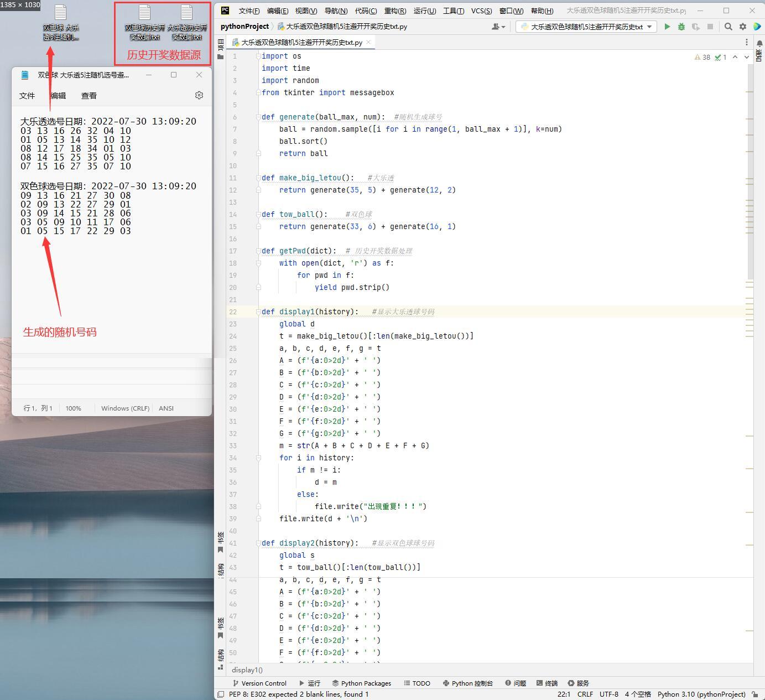Screen dimensions: 765x700
Task: Select the desktop file 双色球 大乐透5注随机
Action: pyautogui.click(x=61, y=23)
